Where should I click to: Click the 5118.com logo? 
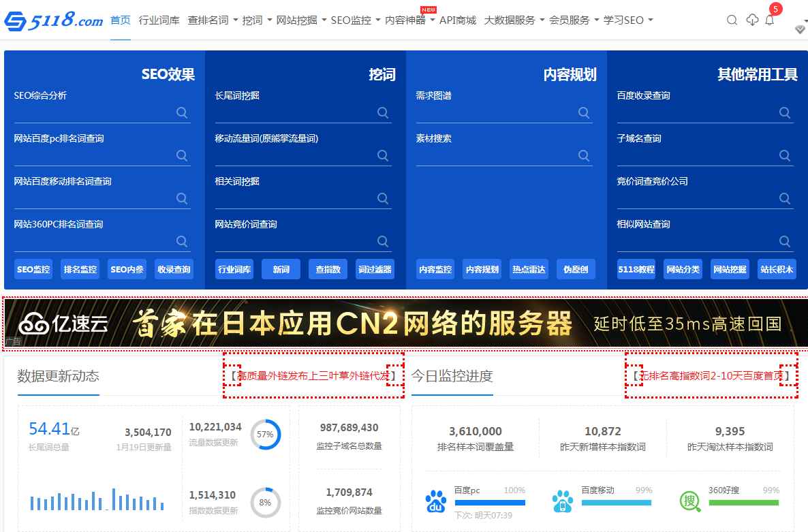point(53,21)
